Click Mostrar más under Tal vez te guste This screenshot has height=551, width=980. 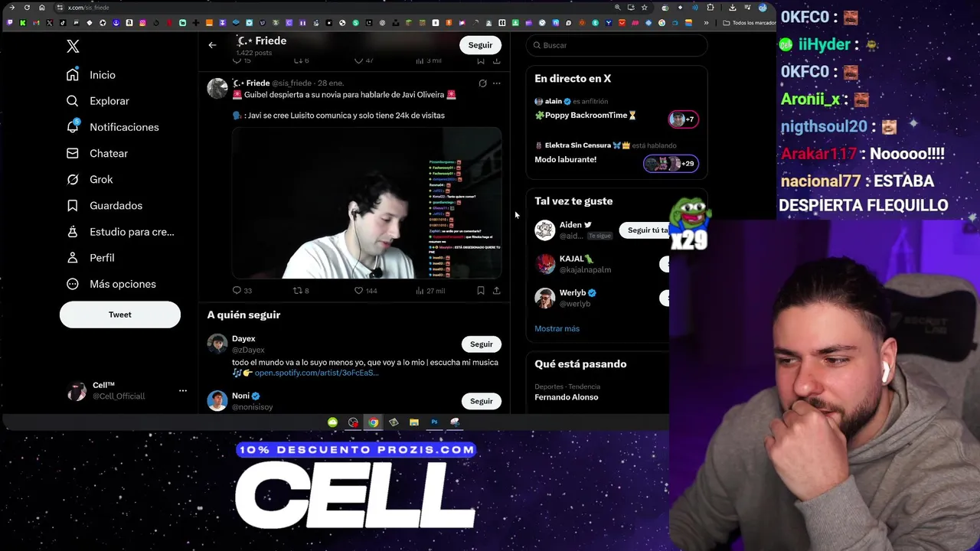point(557,328)
